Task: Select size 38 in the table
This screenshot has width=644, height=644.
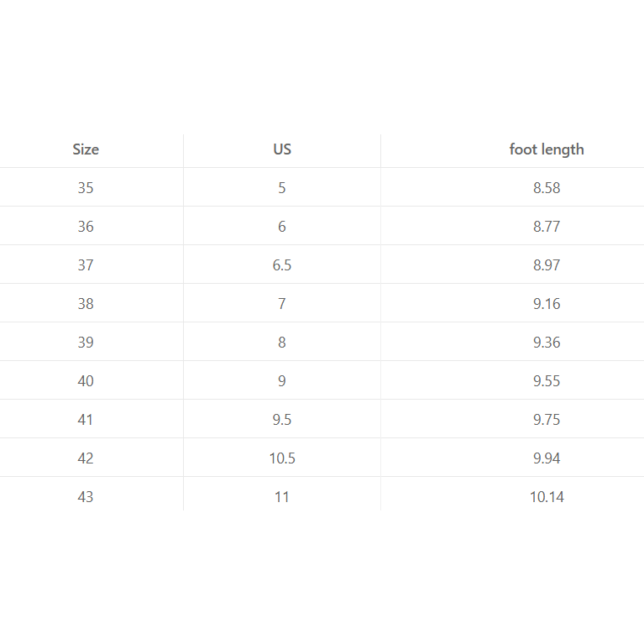Action: click(x=86, y=304)
